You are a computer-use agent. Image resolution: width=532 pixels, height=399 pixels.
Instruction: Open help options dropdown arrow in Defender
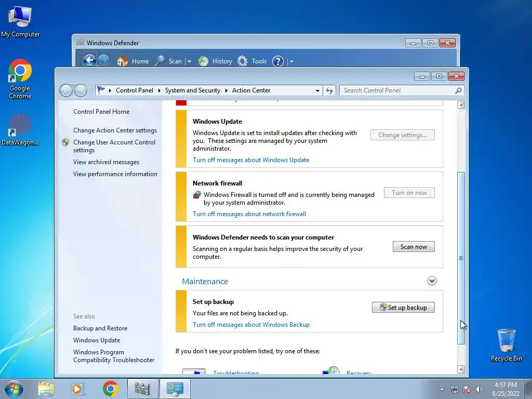(x=291, y=61)
